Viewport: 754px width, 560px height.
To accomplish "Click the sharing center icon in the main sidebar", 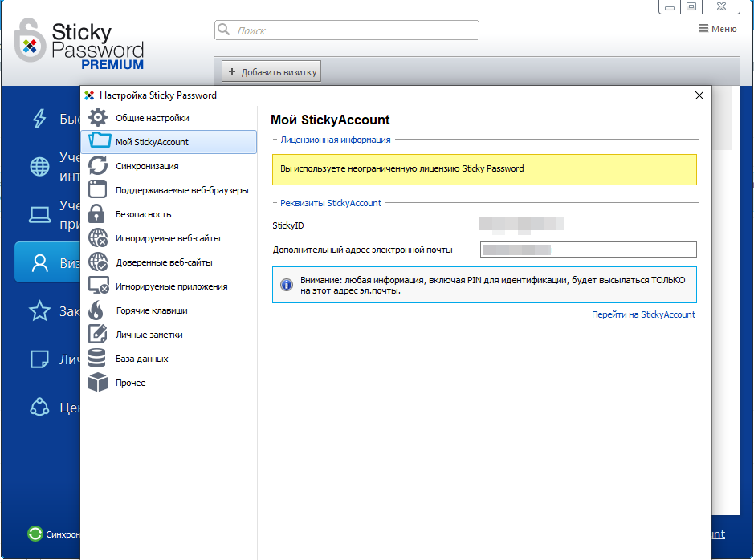I will coord(39,407).
